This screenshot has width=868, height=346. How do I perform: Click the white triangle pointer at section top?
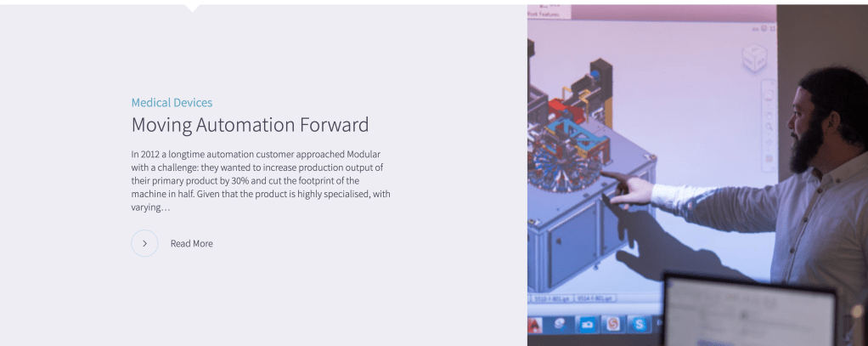(193, 8)
